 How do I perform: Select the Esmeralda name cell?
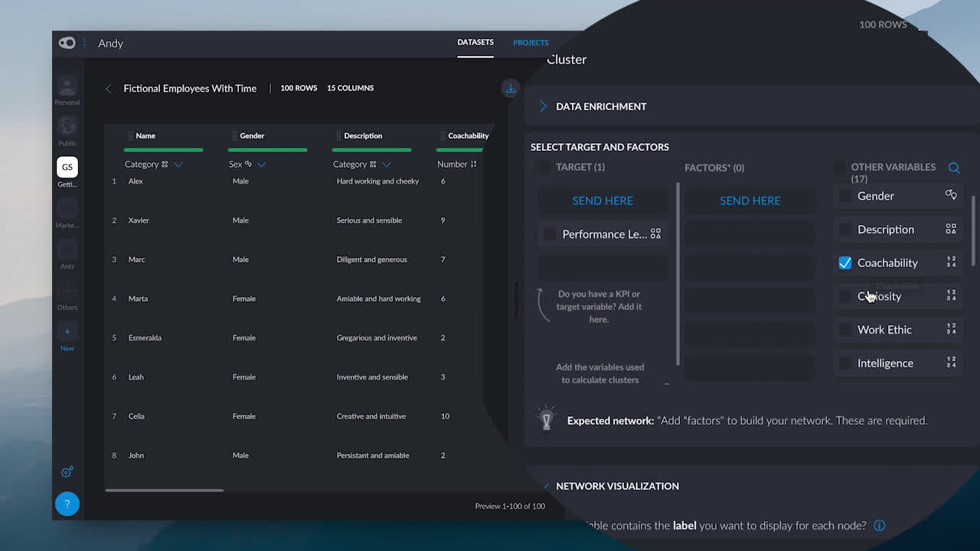(x=145, y=337)
